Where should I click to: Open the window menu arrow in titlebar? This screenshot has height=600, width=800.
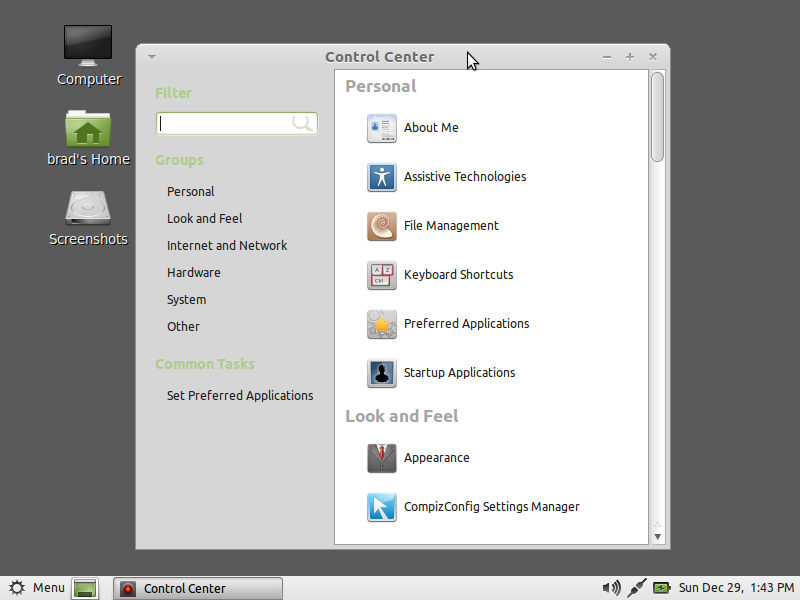(x=152, y=57)
